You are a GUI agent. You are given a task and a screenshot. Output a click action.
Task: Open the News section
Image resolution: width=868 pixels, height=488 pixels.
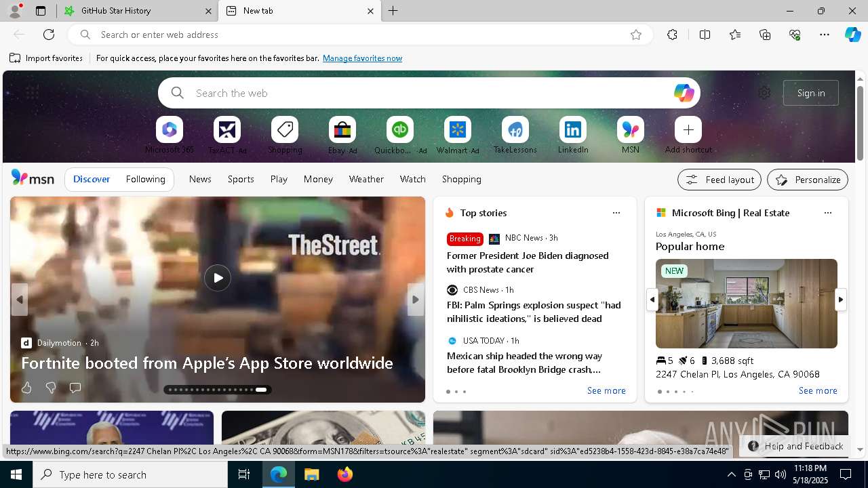pyautogui.click(x=200, y=180)
